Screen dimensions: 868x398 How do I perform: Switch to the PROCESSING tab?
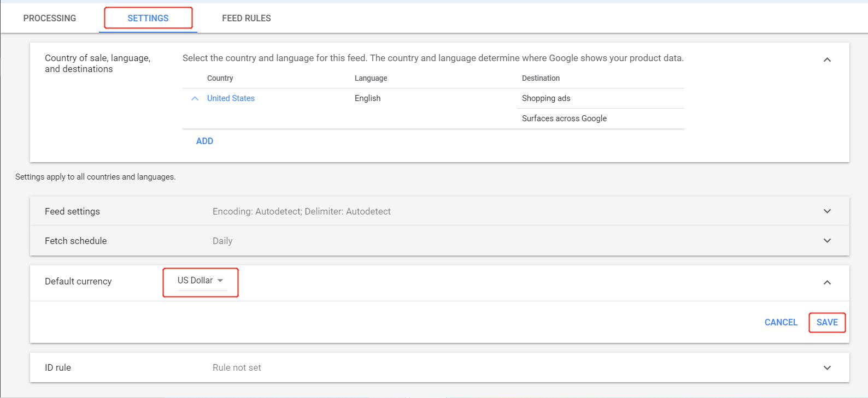(x=50, y=18)
